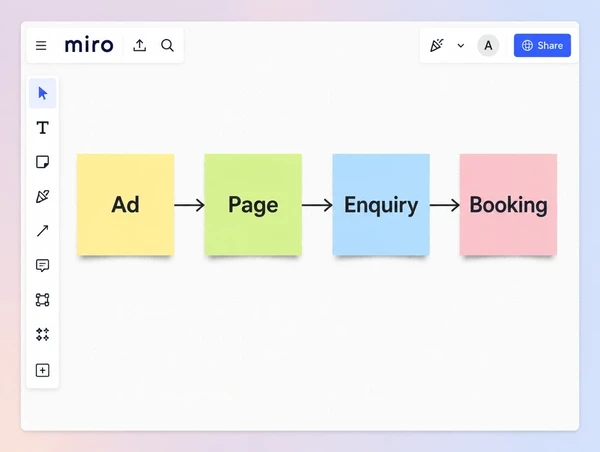The image size is (600, 452).
Task: Click the miro logo
Action: 89,45
